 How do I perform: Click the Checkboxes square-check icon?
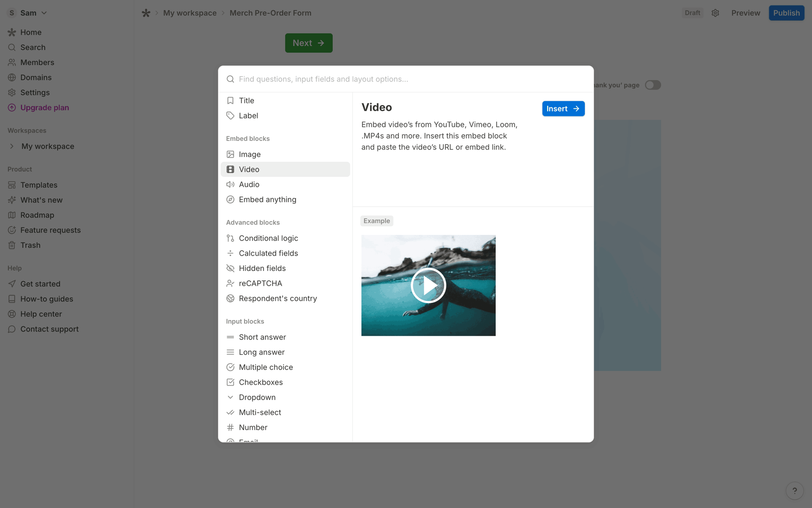pyautogui.click(x=230, y=382)
